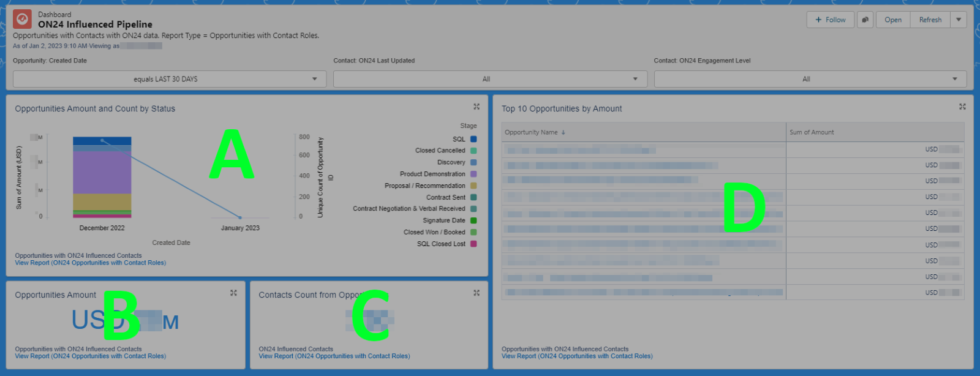Click the SQL legend color swatch
The image size is (980, 376).
[x=473, y=139]
